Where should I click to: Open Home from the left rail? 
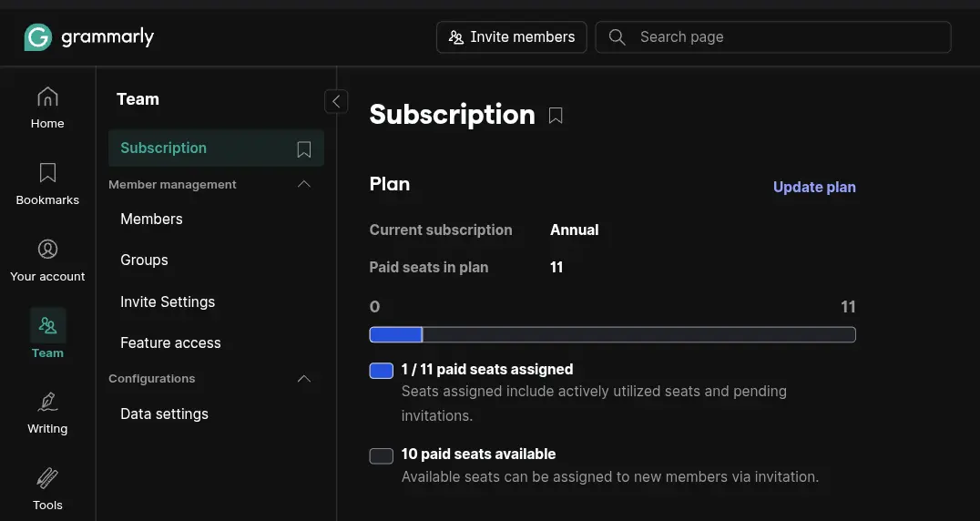(x=47, y=107)
